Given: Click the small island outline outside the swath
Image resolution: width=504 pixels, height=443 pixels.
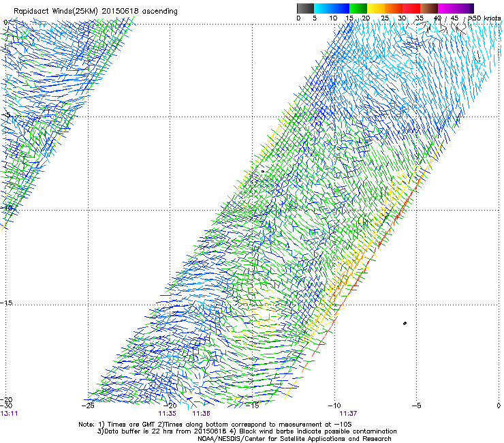Looking at the screenshot, I should 405,323.
